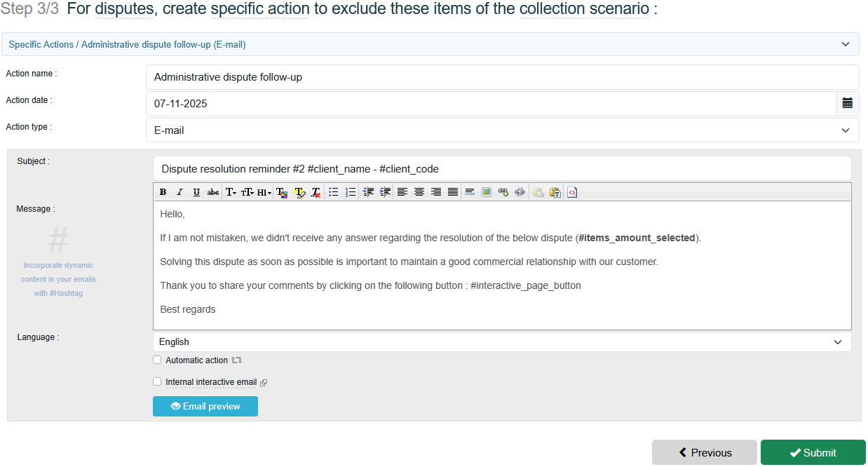
Task: Open the Action type E-mail dropdown
Action: click(x=502, y=130)
